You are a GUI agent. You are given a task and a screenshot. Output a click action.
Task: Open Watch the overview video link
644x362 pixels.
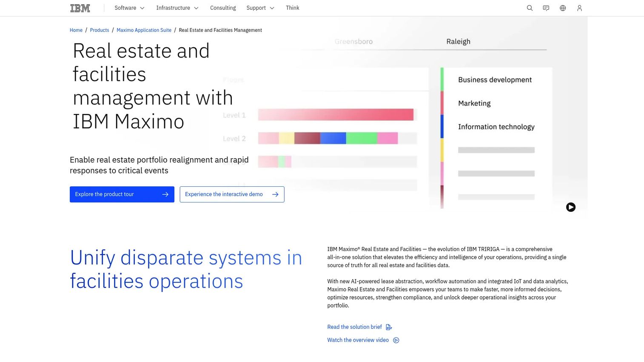tap(358, 340)
